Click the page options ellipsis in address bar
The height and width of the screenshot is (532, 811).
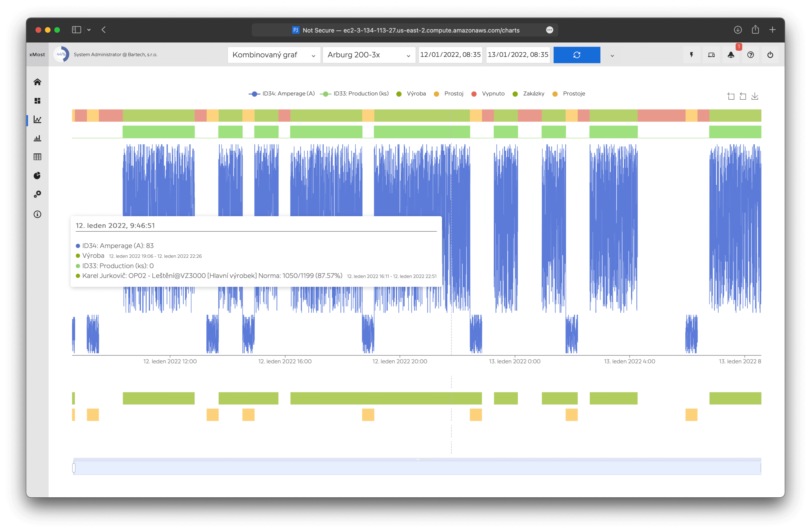tap(550, 30)
